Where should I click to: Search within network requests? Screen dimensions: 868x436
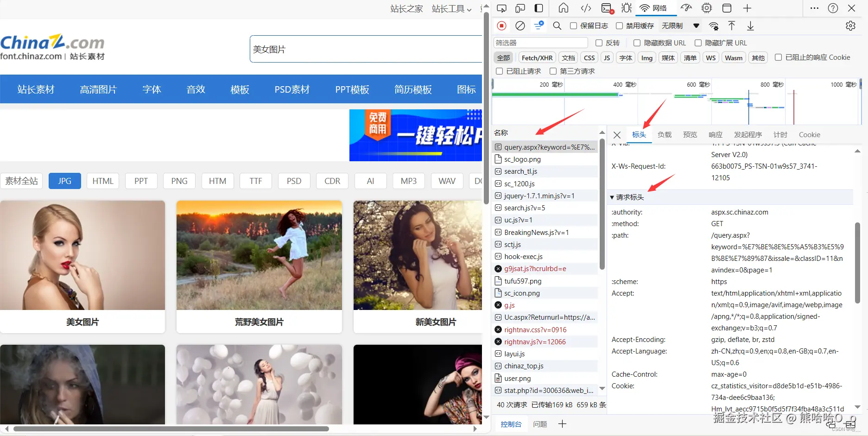(557, 26)
